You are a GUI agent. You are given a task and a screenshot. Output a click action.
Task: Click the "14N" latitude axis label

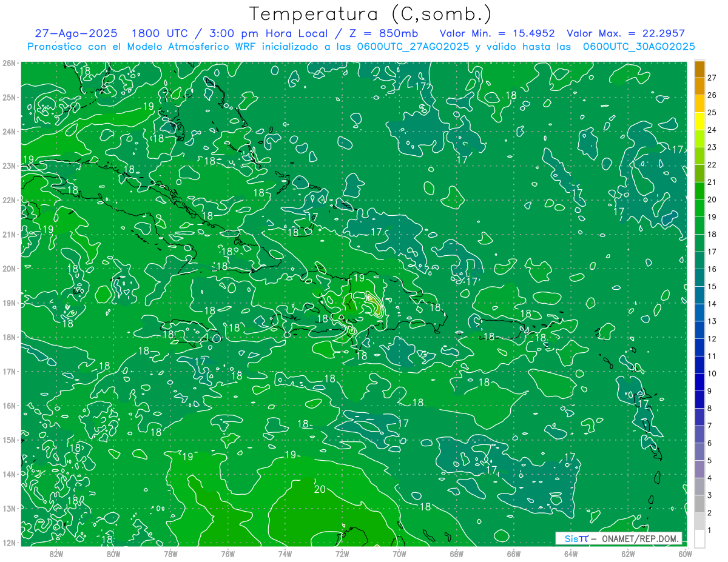click(x=9, y=474)
